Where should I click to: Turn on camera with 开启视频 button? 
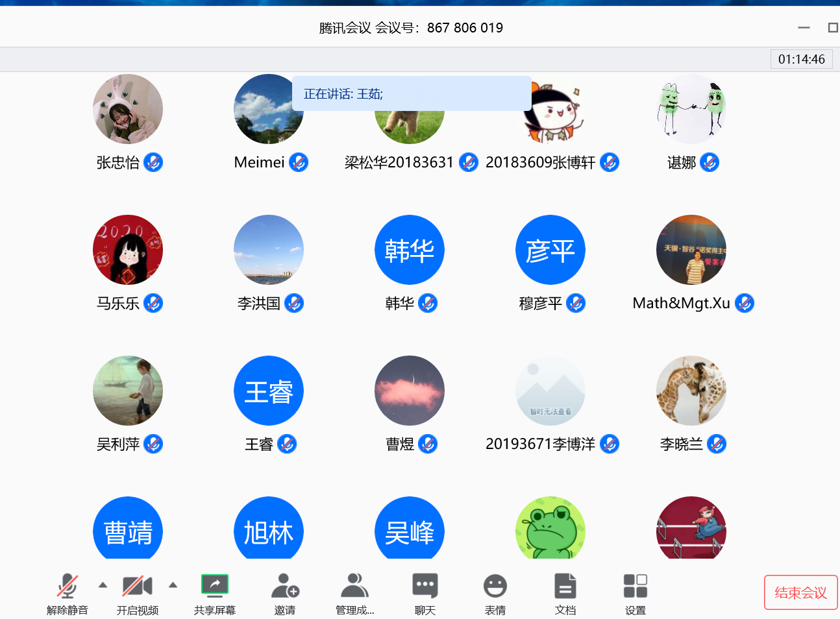pyautogui.click(x=137, y=587)
